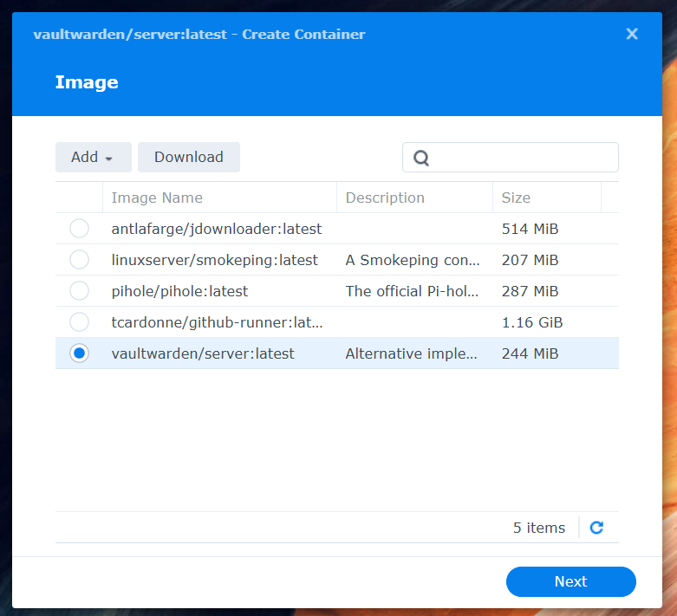Screen dimensions: 677x616
Task: Close the Create Container dialog
Action: coord(632,34)
